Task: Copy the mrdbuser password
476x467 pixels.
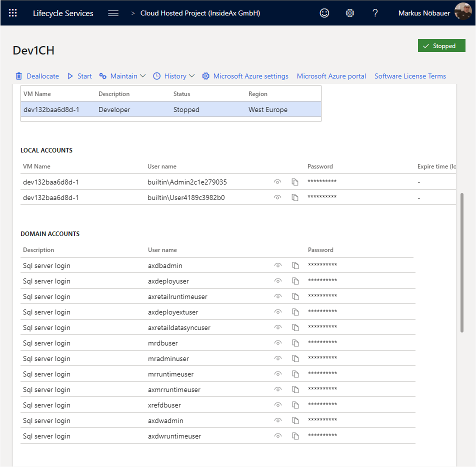Action: pos(295,343)
